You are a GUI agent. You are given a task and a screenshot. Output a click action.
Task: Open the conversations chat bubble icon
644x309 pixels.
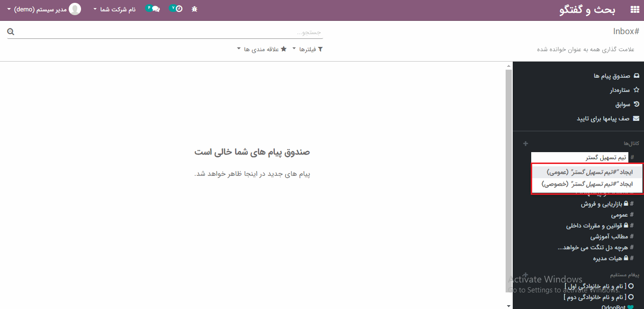point(153,9)
